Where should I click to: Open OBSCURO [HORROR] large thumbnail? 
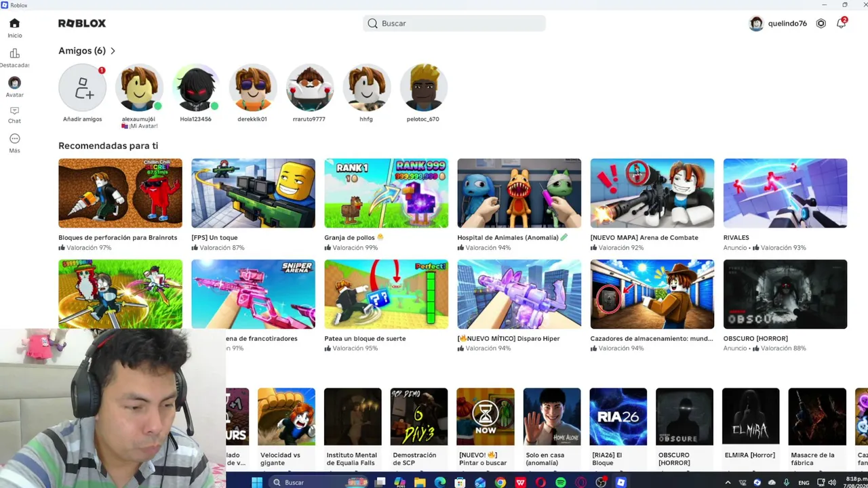click(x=785, y=294)
